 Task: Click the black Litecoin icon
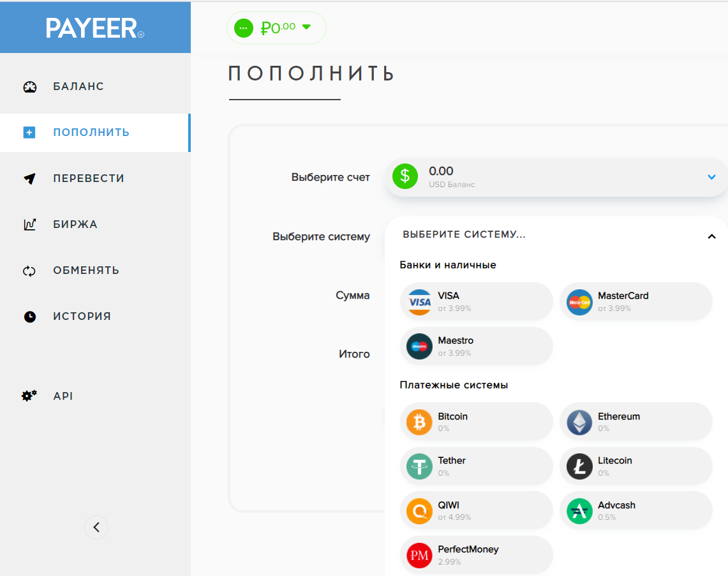[x=579, y=466]
